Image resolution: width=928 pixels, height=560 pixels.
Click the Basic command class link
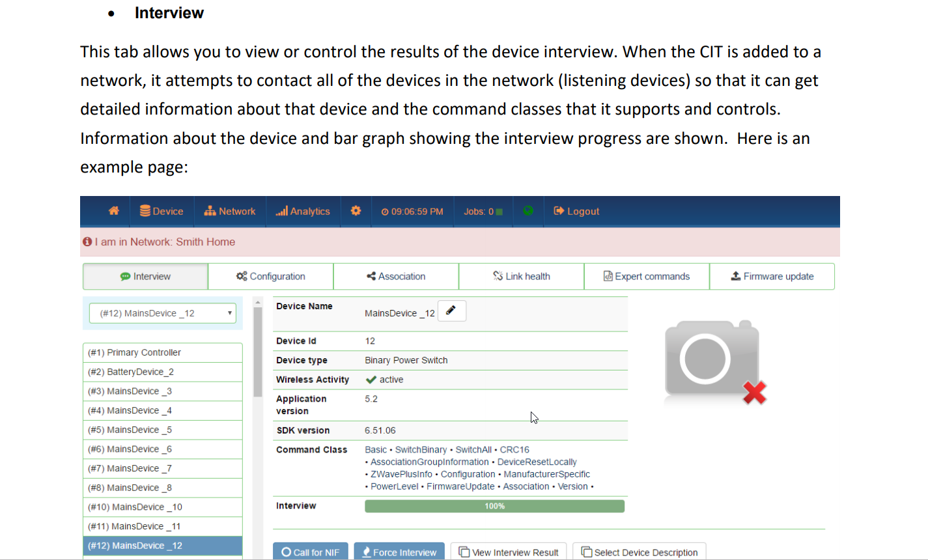376,450
